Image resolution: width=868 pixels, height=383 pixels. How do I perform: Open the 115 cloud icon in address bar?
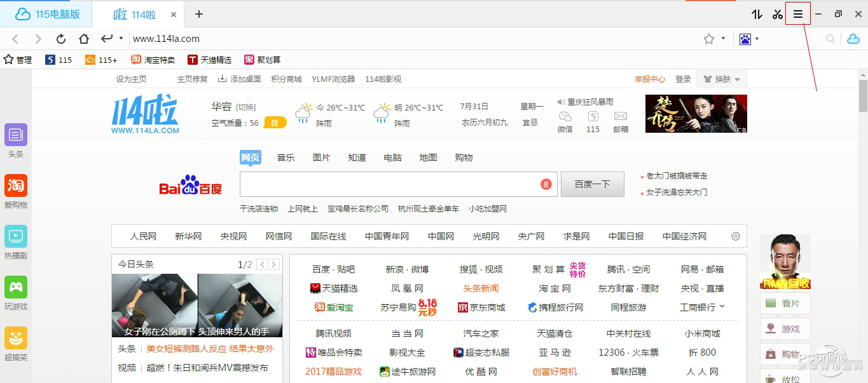click(853, 39)
